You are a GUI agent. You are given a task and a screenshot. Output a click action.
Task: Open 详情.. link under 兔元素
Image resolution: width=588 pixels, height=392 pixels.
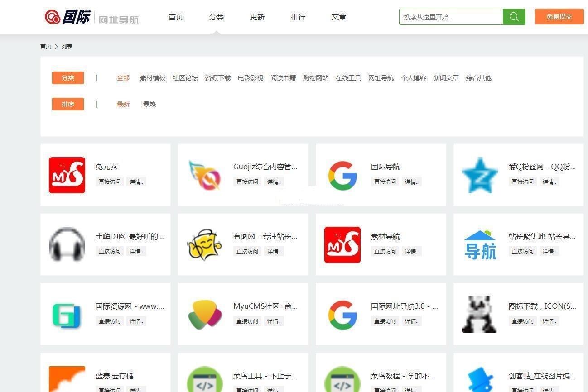click(x=136, y=182)
